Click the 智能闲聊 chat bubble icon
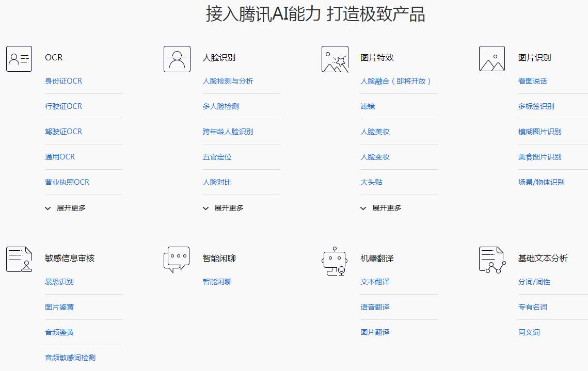 click(177, 260)
